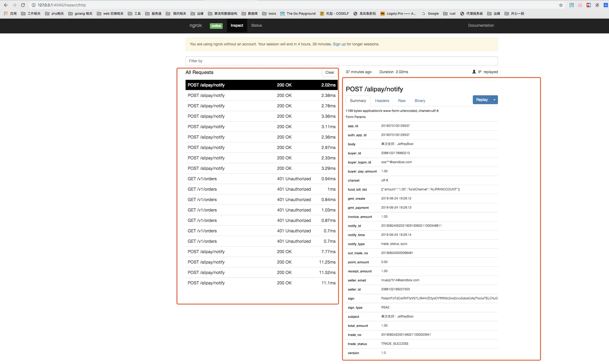This screenshot has width=609, height=364.
Task: Switch to the Headers tab
Action: [382, 101]
